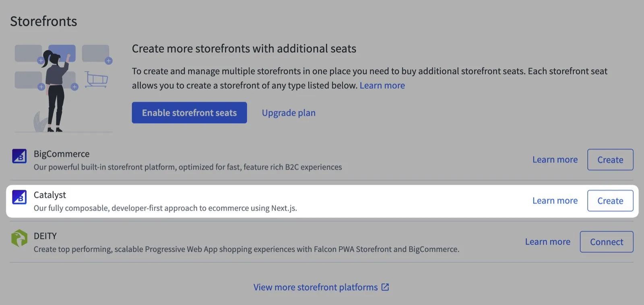Image resolution: width=644 pixels, height=305 pixels.
Task: Click the Enable storefront seats button
Action: tap(189, 113)
